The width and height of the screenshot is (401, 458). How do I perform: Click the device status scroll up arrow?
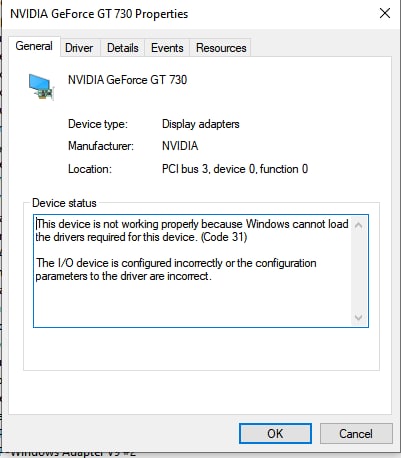point(359,226)
